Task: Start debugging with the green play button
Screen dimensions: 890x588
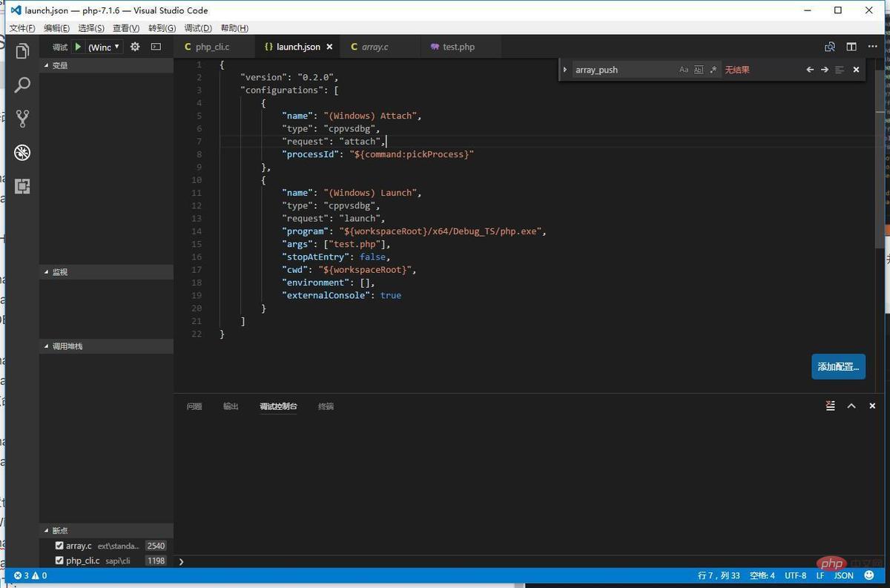Action: pos(78,47)
